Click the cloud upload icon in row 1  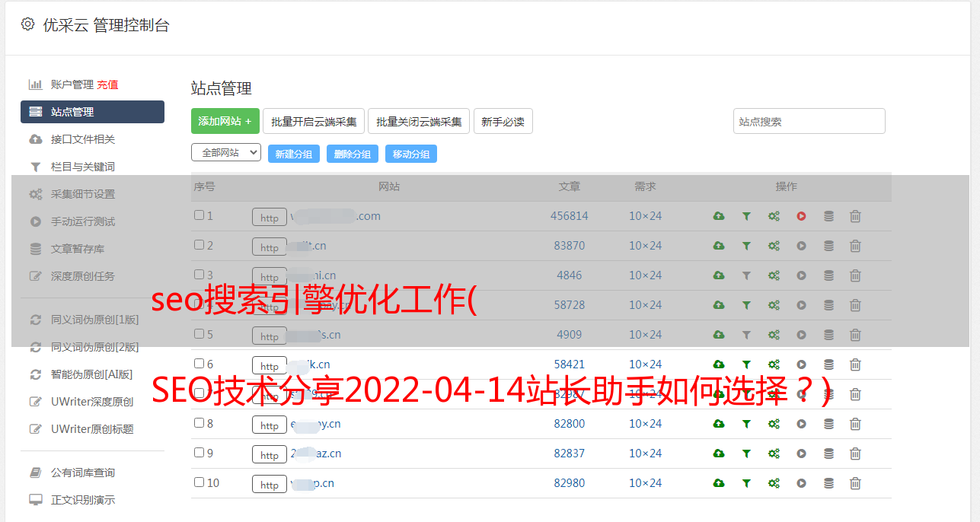point(719,216)
